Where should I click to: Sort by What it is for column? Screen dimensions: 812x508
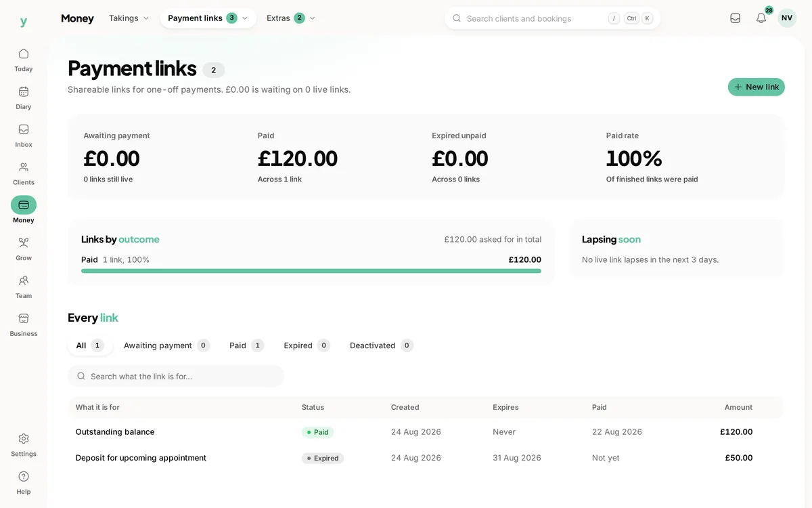[x=97, y=407]
